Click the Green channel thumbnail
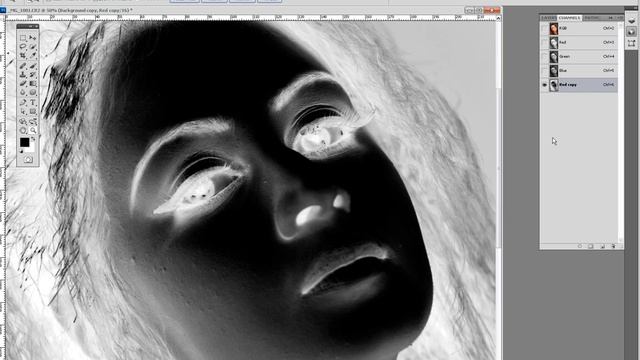The image size is (640, 360). pyautogui.click(x=553, y=57)
